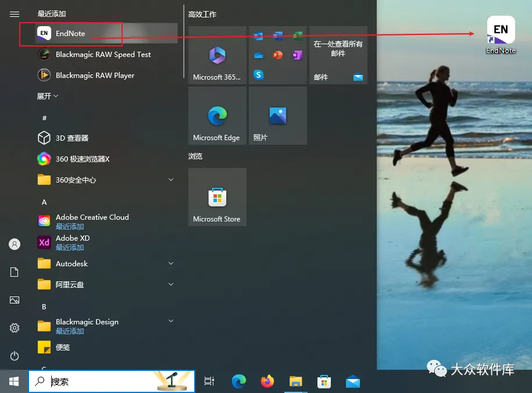Open Word in the Office tile group

coord(278,35)
